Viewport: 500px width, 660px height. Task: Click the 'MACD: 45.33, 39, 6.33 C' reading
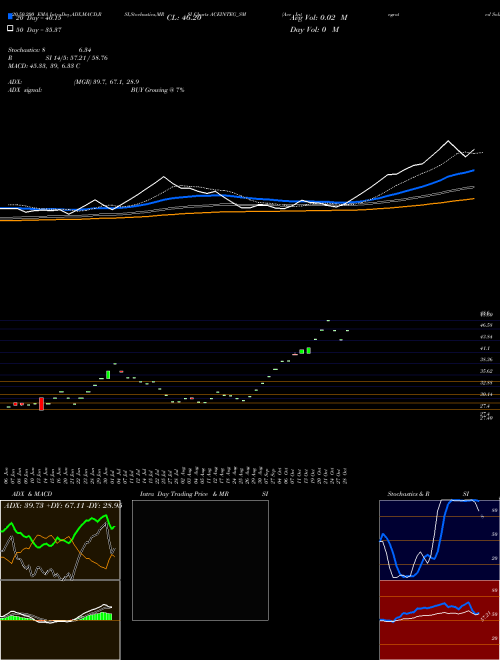(44, 66)
